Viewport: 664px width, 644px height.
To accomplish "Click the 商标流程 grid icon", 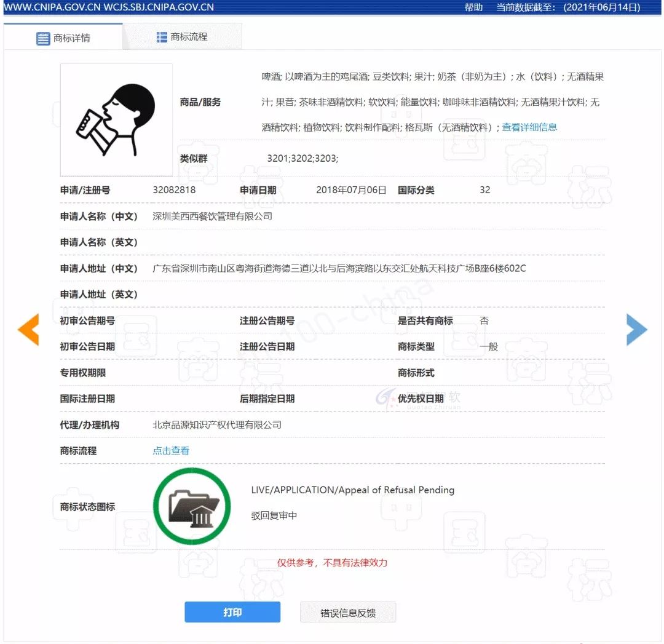I will pos(161,38).
